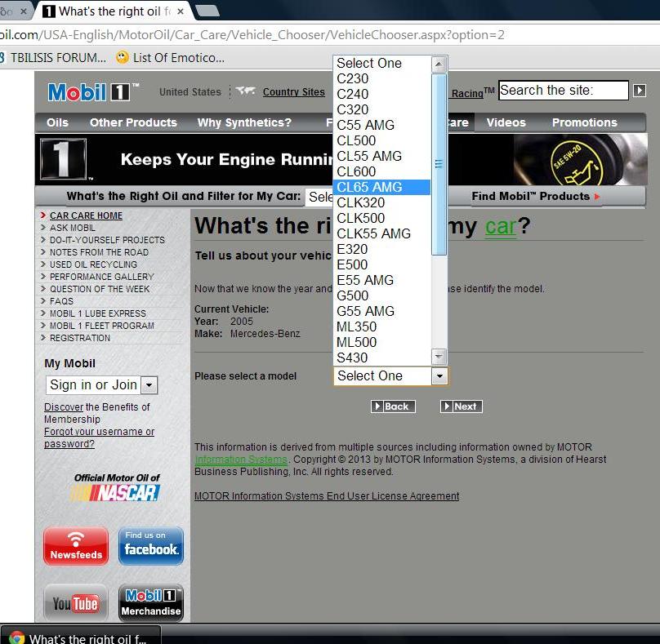This screenshot has height=644, width=660.
Task: Open the YouTube badge
Action: [76, 602]
